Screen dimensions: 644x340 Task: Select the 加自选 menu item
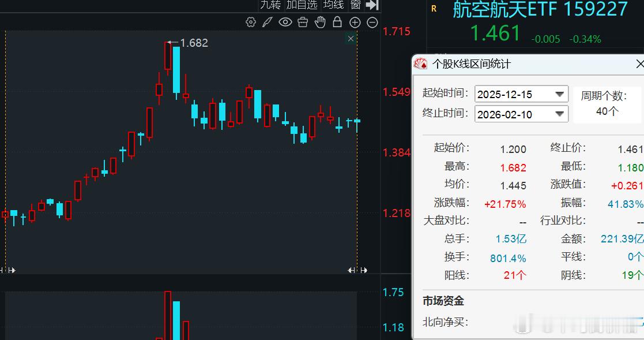click(301, 6)
